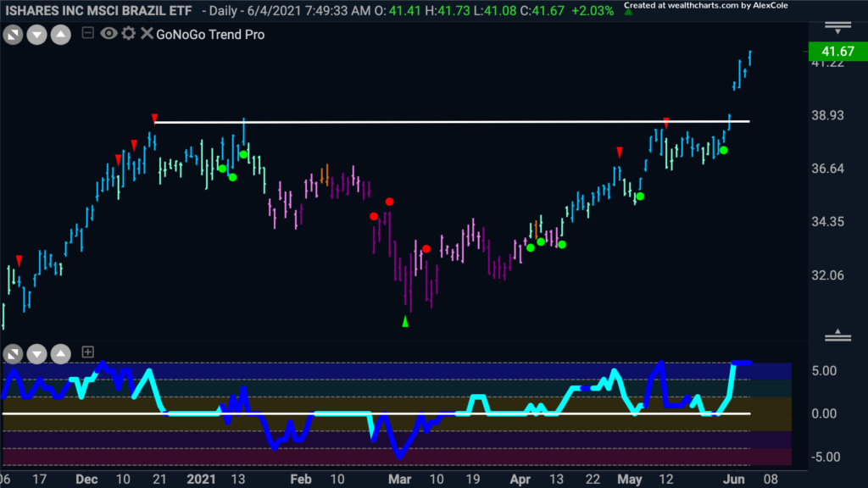Select the GoNoGo Trend Pro indicator label
868x488 pixels.
tap(210, 34)
